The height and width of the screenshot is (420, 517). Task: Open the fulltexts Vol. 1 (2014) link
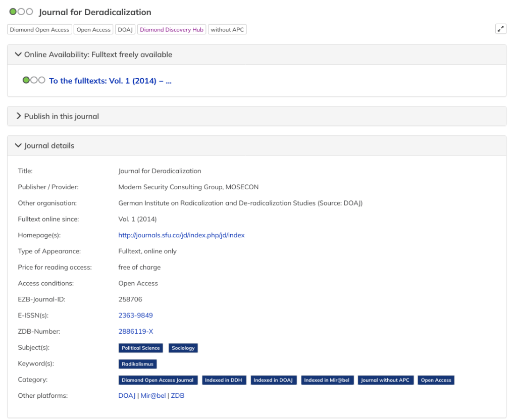coord(110,81)
